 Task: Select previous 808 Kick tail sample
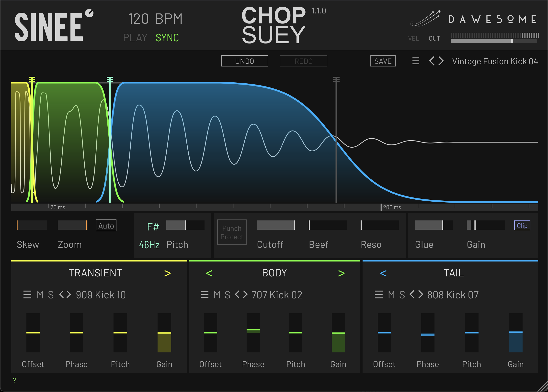[x=412, y=295]
